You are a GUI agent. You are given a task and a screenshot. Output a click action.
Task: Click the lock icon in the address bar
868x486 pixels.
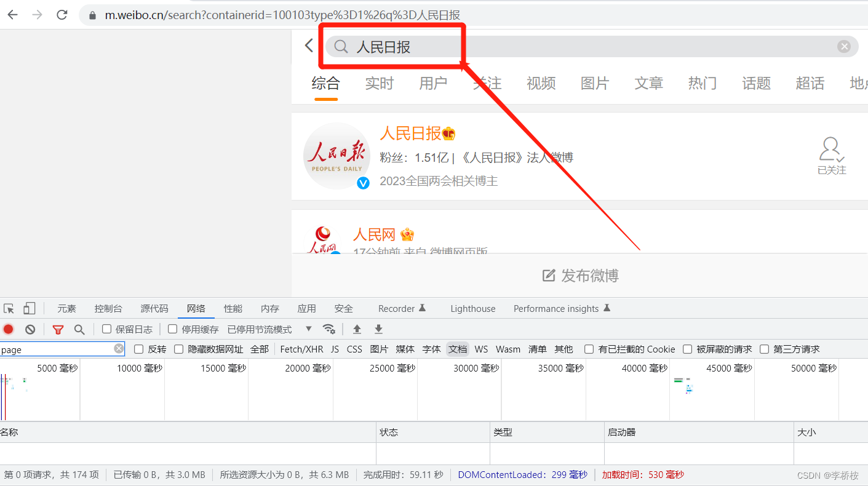point(93,15)
